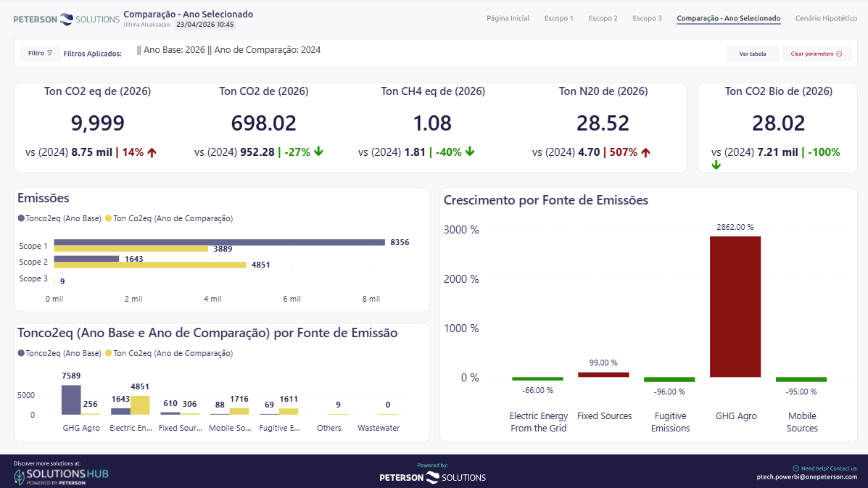Click the 28.02 Ton CO2 Bio value

click(778, 123)
